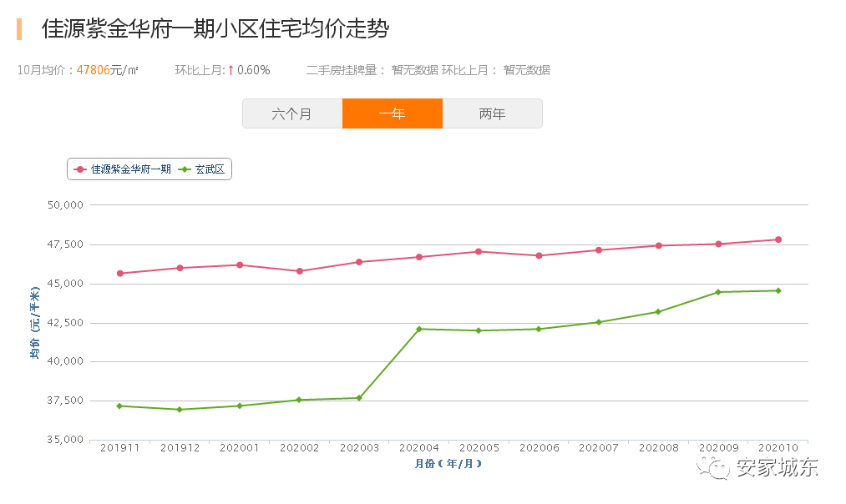Click the 均价(元/平米) y-axis title
The height and width of the screenshot is (504, 846).
(x=35, y=323)
